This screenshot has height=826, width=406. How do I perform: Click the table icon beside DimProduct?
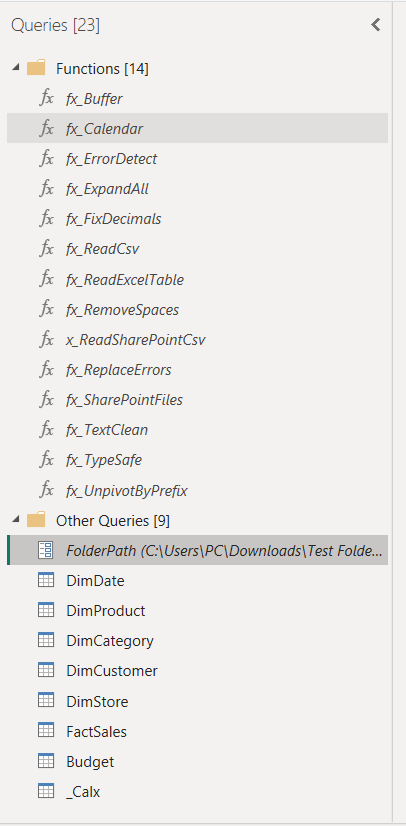point(46,610)
